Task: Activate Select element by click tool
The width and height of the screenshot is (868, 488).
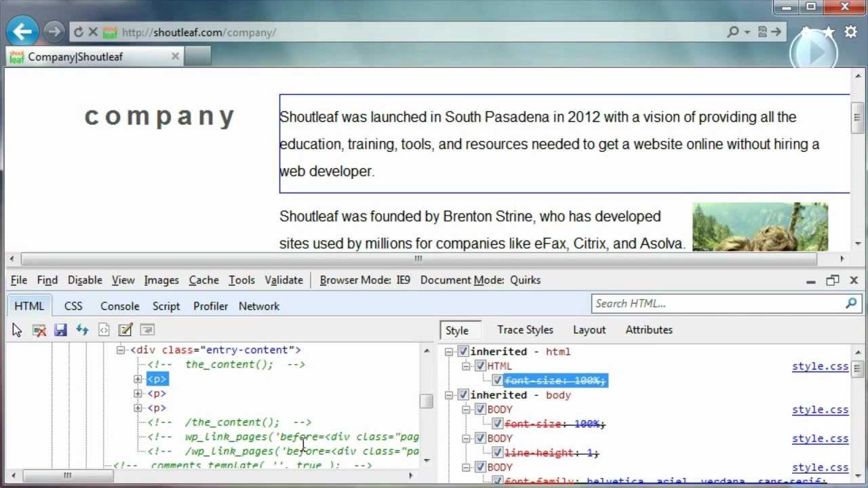Action: 17,330
